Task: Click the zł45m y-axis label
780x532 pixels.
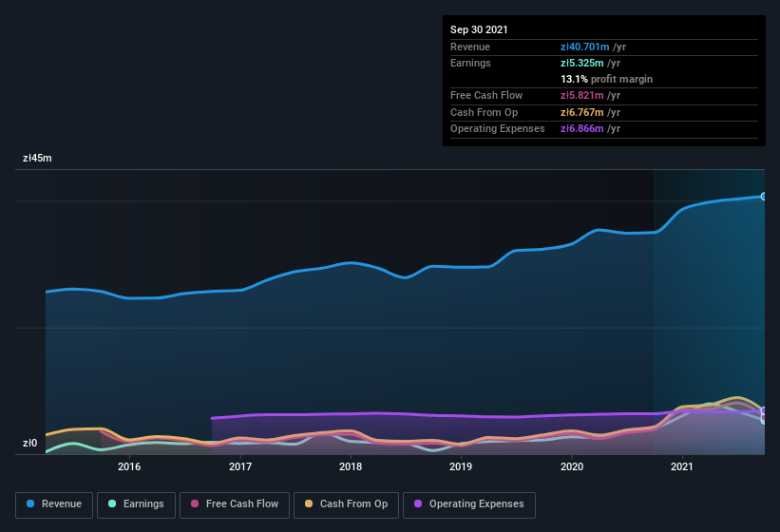Action: point(37,158)
